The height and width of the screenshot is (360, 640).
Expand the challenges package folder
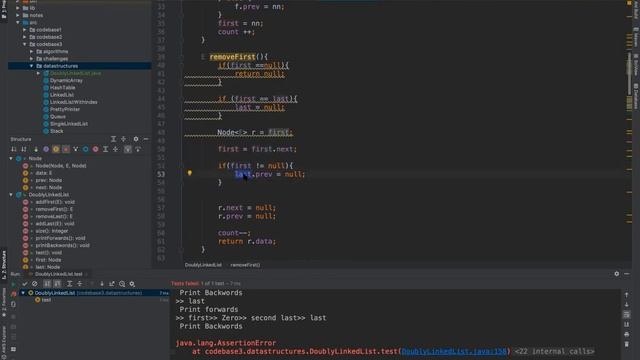coord(31,59)
